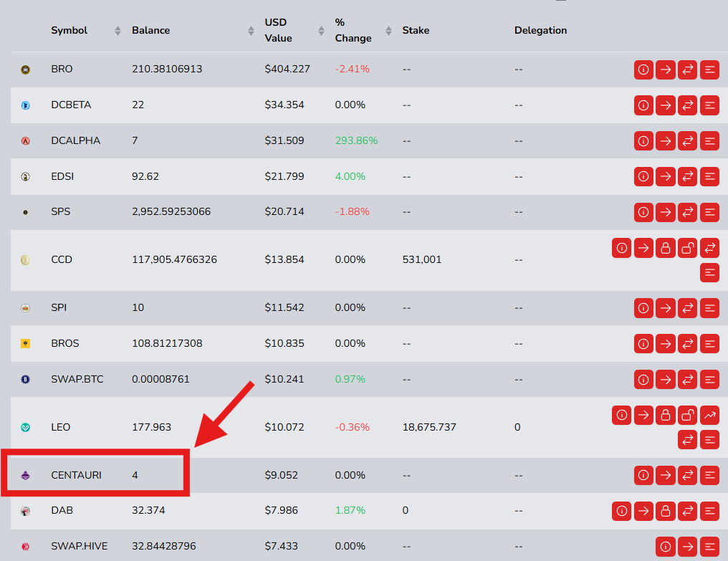
Task: Select the SWAP.BTC token logo
Action: pos(26,380)
